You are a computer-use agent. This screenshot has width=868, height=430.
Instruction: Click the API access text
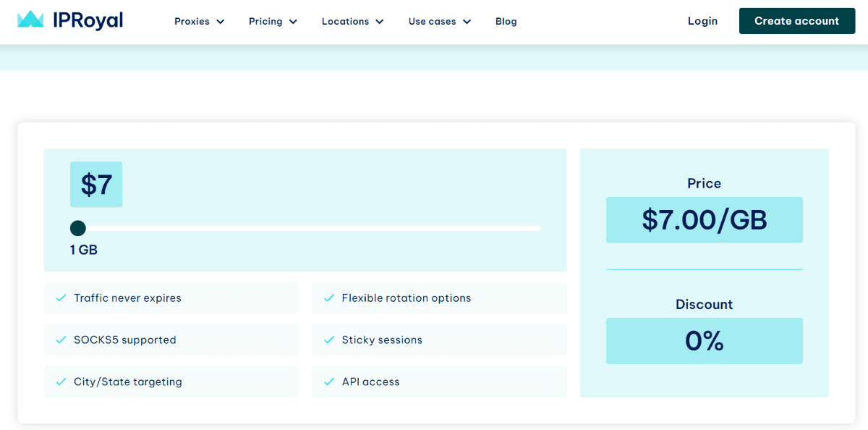(x=371, y=382)
